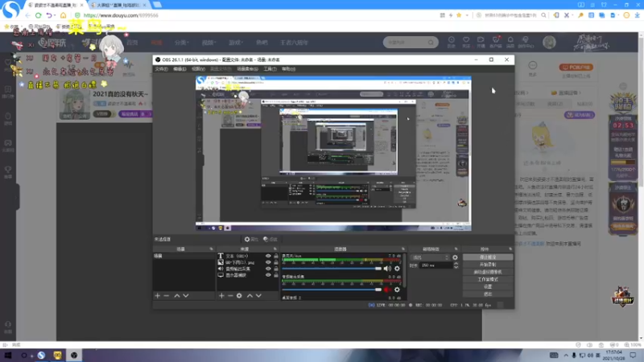The height and width of the screenshot is (362, 644).
Task: Open Sogou browser from the taskbar
Action: pyautogui.click(x=41, y=355)
